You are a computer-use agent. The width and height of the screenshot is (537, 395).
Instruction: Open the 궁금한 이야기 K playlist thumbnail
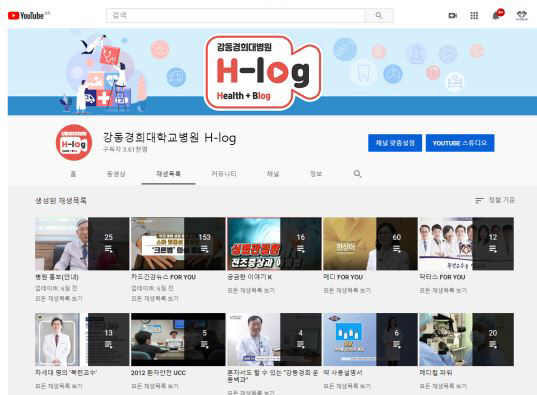click(x=274, y=244)
